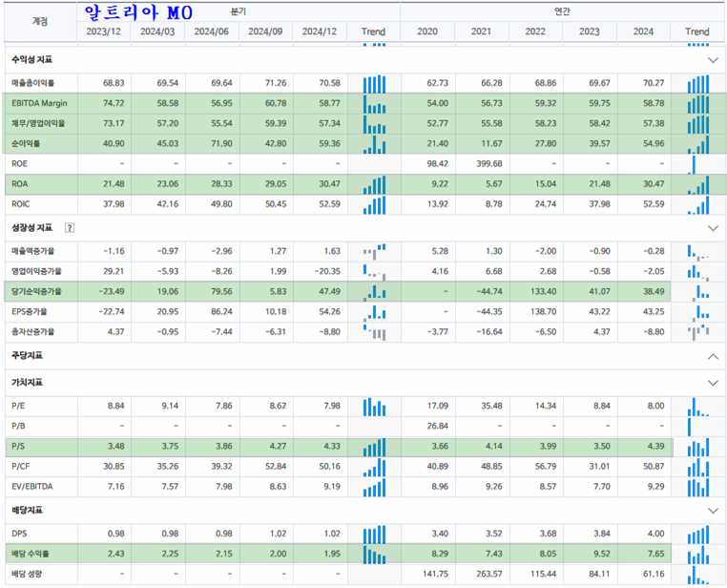Select the EV/EBITDA row label
The image size is (727, 588).
(32, 487)
